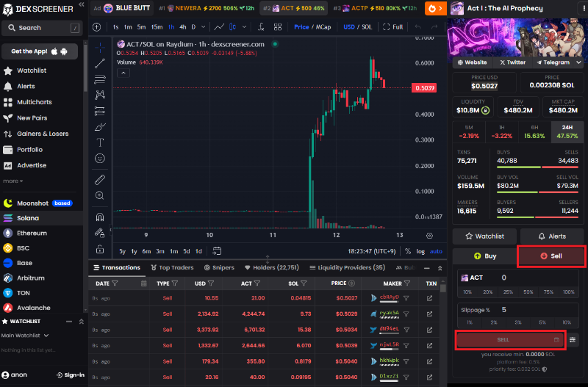Select the zoom-in magnifier tool
Image resolution: width=588 pixels, height=387 pixels.
click(x=100, y=195)
